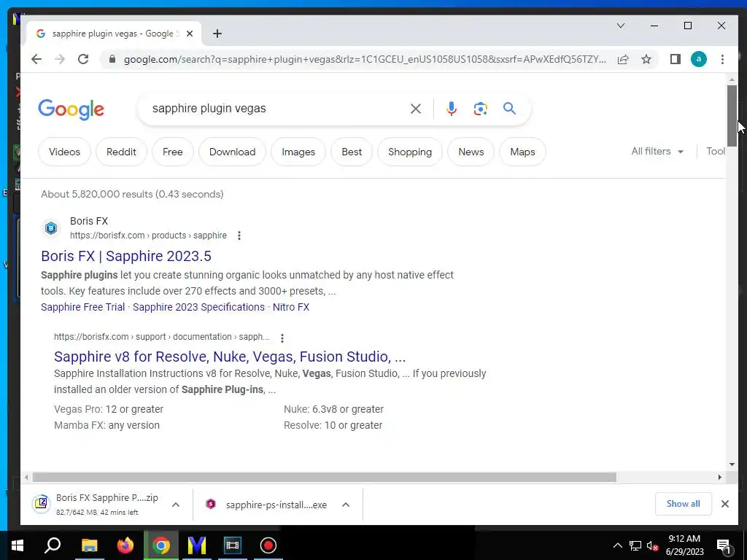Switch to Images results

tap(298, 152)
